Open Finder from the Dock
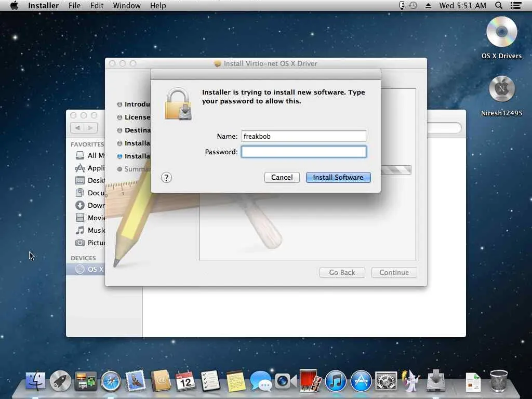The height and width of the screenshot is (399, 532). [x=35, y=381]
